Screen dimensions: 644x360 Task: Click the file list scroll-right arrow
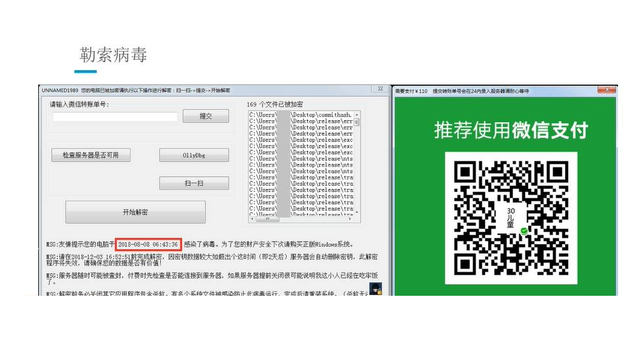350,219
